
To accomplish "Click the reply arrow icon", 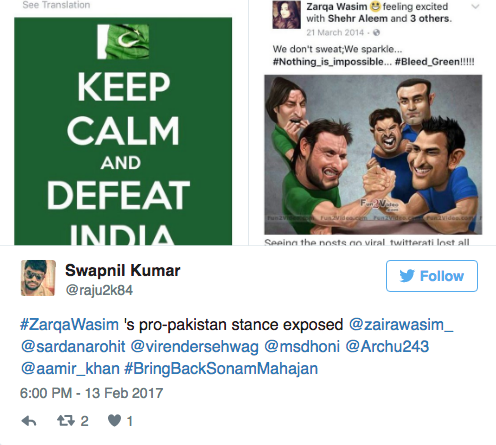I will [29, 421].
